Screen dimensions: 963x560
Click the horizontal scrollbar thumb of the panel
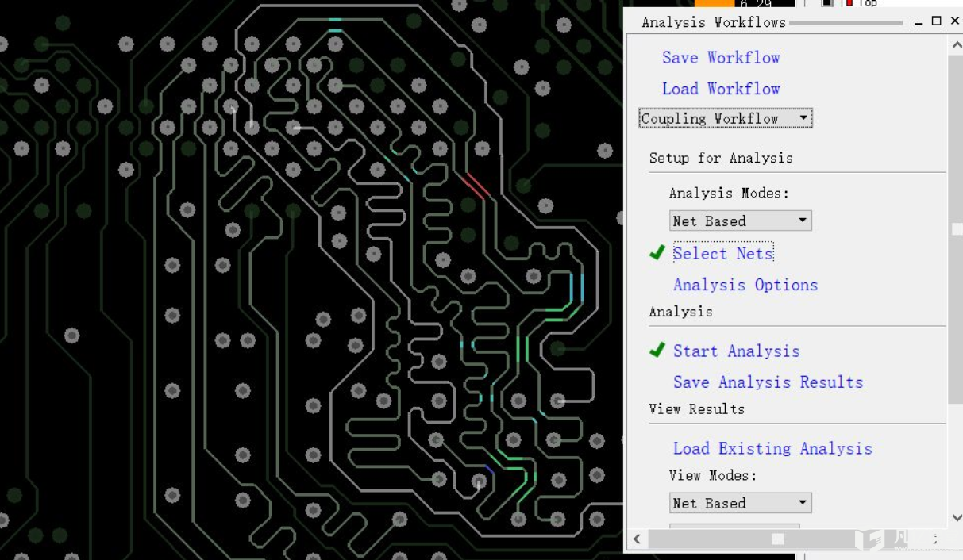(x=778, y=539)
